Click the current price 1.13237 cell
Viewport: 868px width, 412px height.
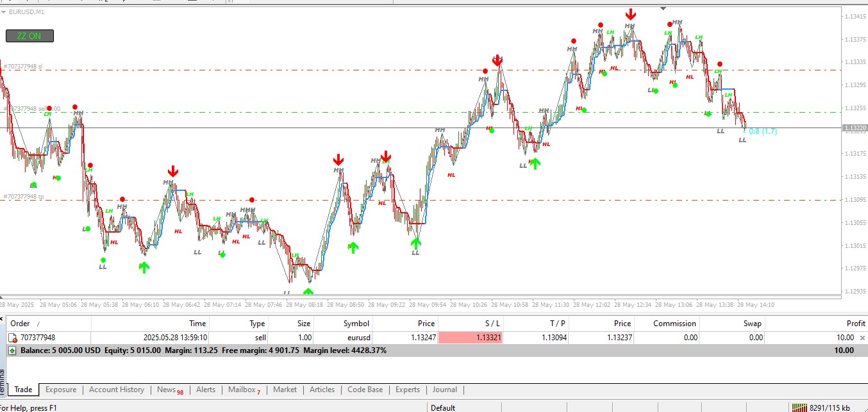click(x=601, y=338)
